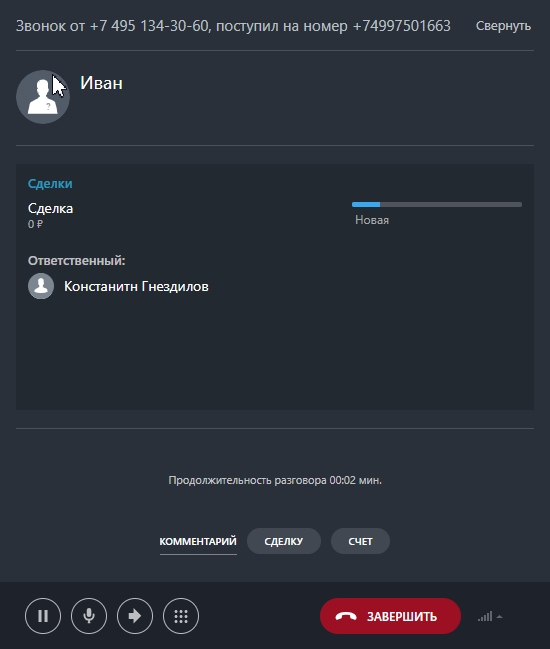Click the hang-up handset icon
Screen dimensions: 550x649
point(346,617)
